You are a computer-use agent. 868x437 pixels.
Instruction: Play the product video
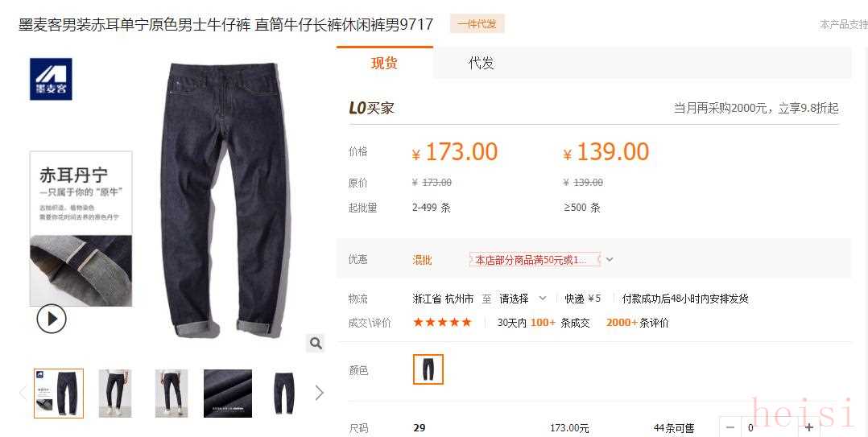pyautogui.click(x=52, y=320)
